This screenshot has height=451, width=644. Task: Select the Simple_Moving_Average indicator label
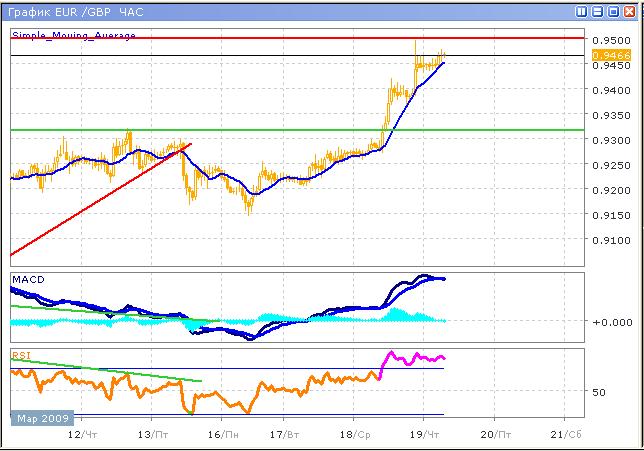(x=74, y=35)
